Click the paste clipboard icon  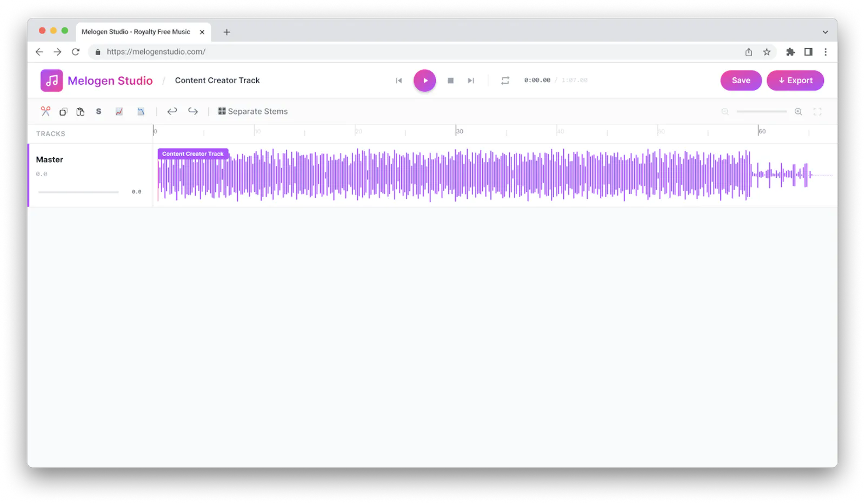click(81, 112)
